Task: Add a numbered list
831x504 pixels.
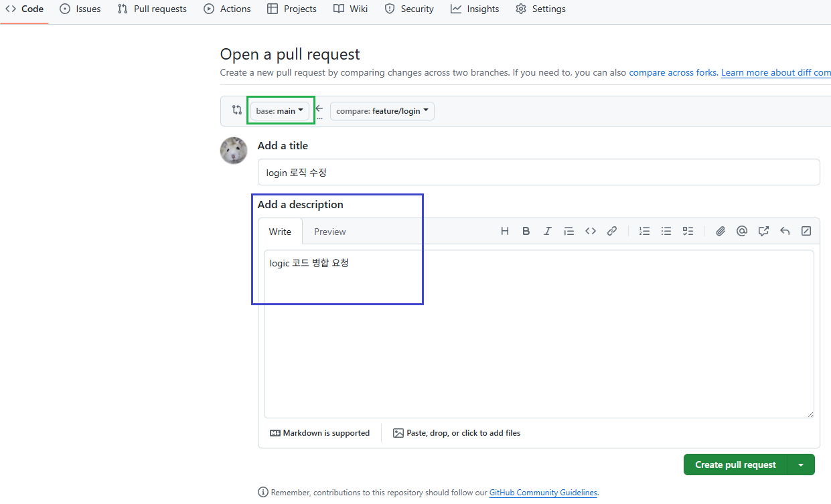Action: coord(644,231)
